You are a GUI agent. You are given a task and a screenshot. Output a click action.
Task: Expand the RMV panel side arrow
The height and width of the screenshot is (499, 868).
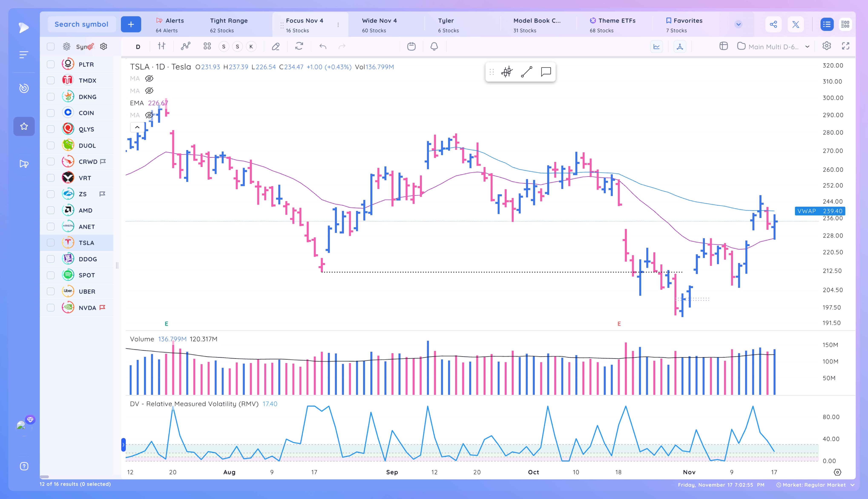pos(123,445)
